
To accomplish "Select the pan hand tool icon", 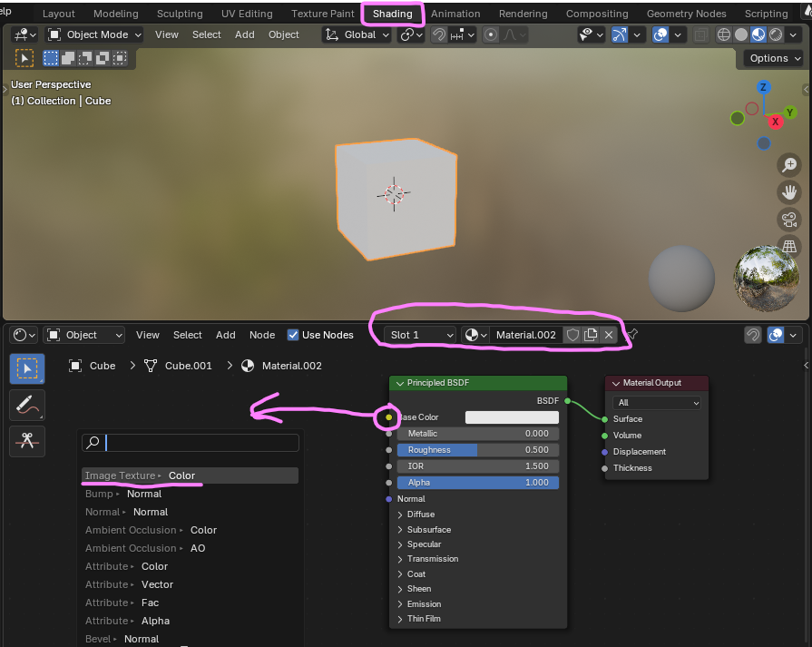I will point(789,191).
